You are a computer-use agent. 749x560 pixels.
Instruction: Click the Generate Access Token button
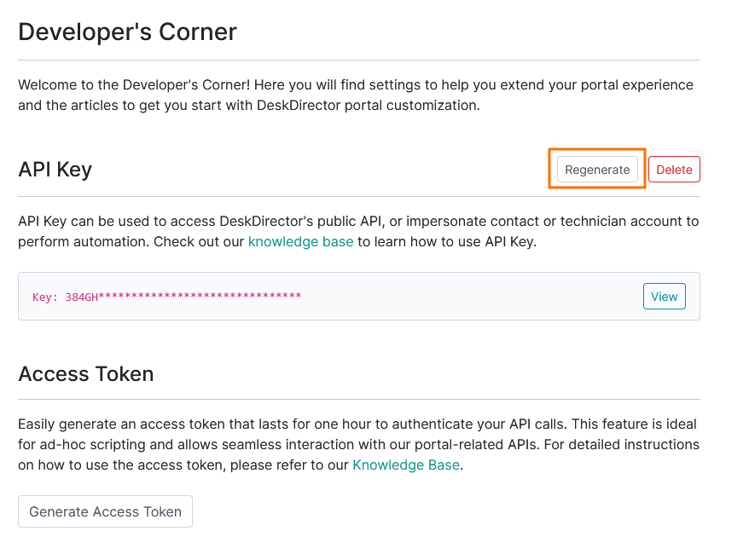105,511
